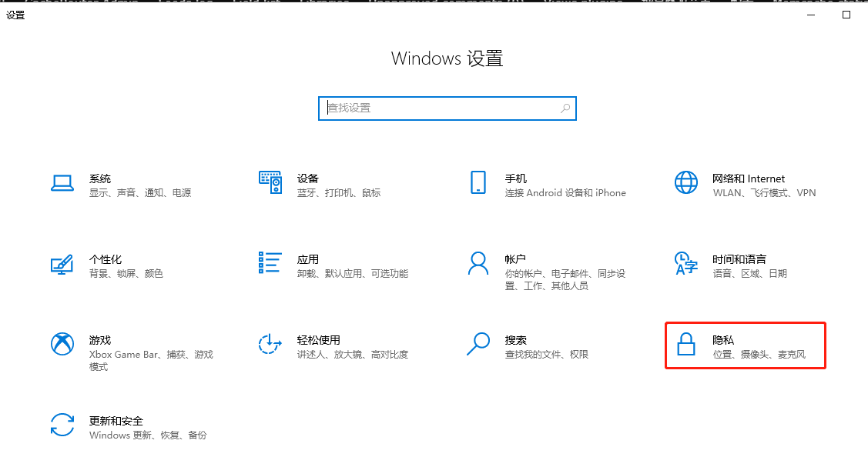Maximize the 设置 window
The width and height of the screenshot is (868, 457).
(x=846, y=15)
